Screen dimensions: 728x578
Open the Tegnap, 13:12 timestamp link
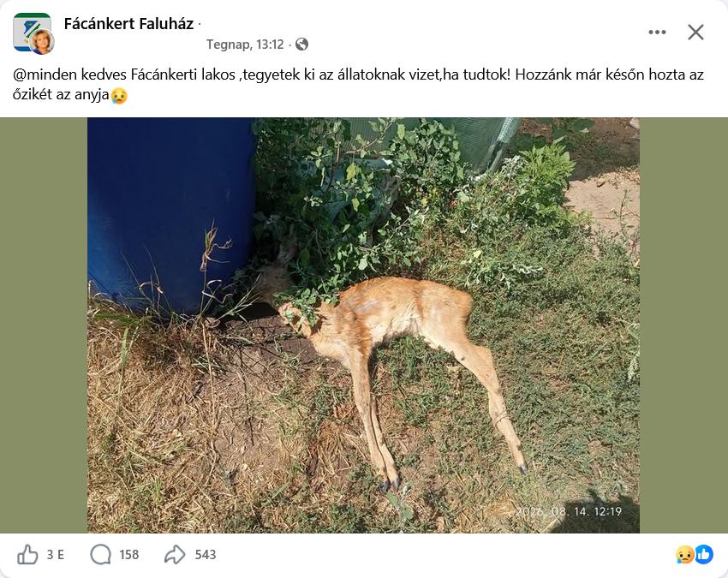[x=245, y=45]
